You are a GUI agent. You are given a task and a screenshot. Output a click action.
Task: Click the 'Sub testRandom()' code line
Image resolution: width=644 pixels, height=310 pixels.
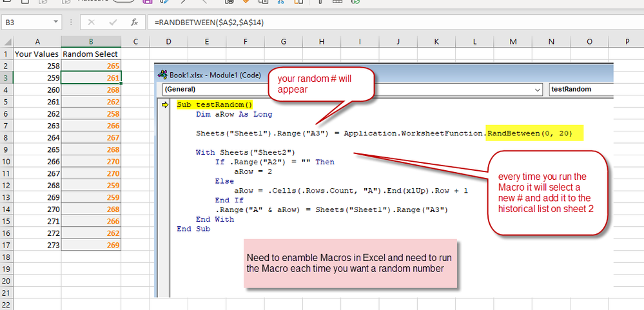pyautogui.click(x=215, y=104)
